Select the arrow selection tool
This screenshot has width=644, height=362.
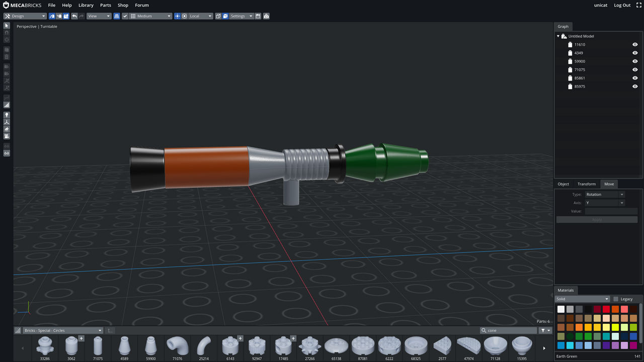(x=7, y=26)
